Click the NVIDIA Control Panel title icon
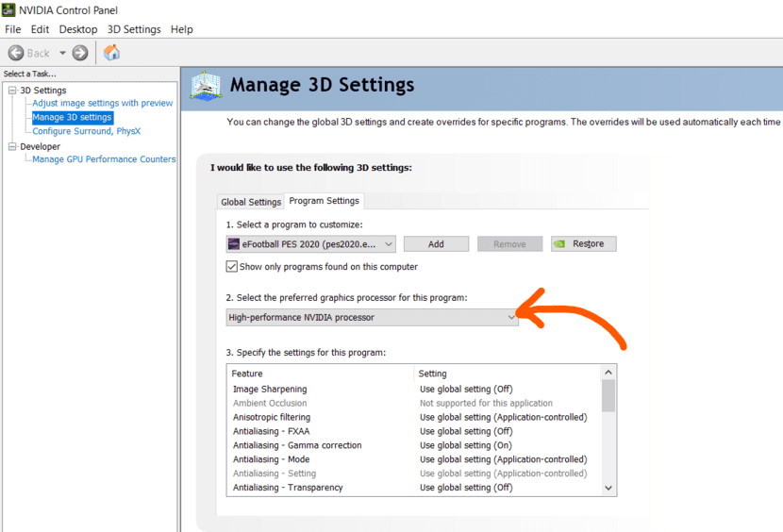The width and height of the screenshot is (783, 532). click(x=8, y=9)
